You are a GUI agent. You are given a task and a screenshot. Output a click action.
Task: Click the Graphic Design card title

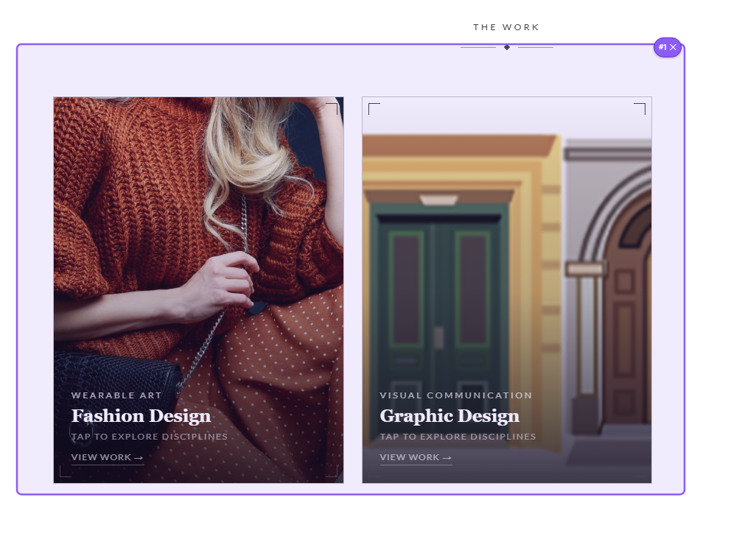pyautogui.click(x=449, y=416)
